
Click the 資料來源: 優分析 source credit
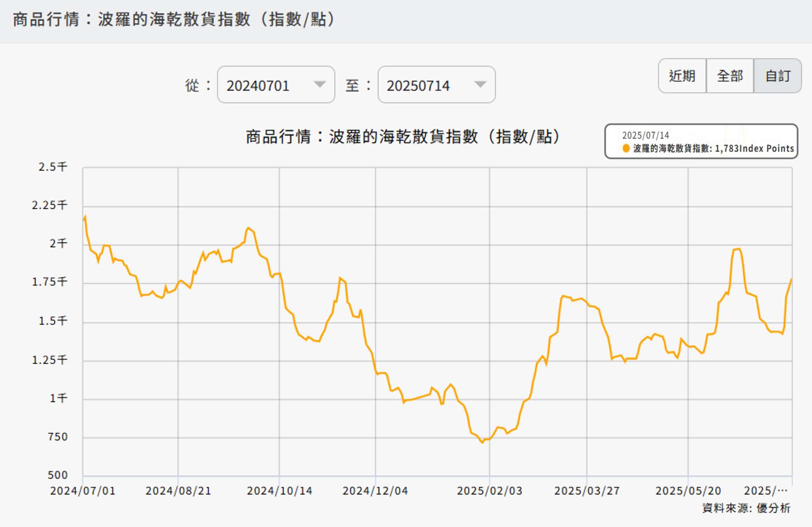pyautogui.click(x=746, y=508)
